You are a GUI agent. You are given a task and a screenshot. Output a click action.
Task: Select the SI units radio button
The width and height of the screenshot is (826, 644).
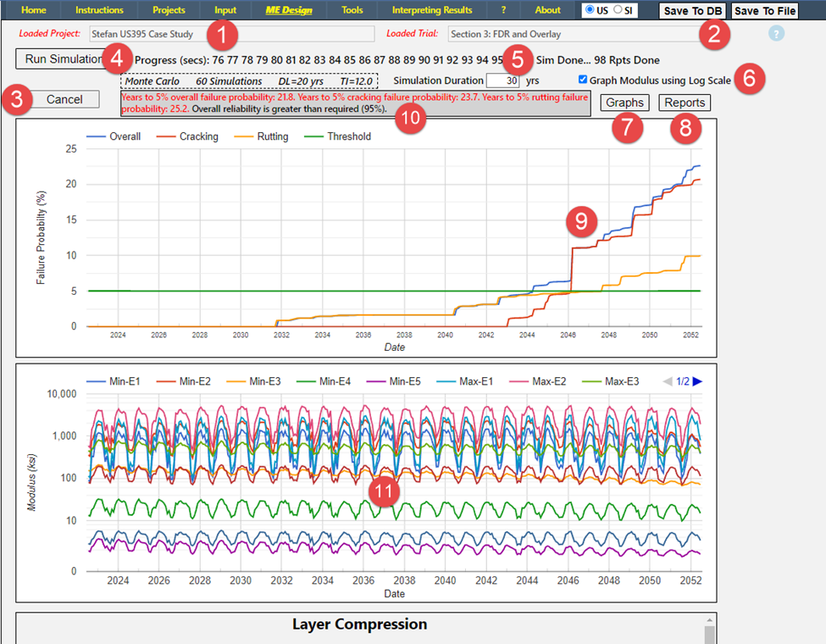tap(618, 10)
